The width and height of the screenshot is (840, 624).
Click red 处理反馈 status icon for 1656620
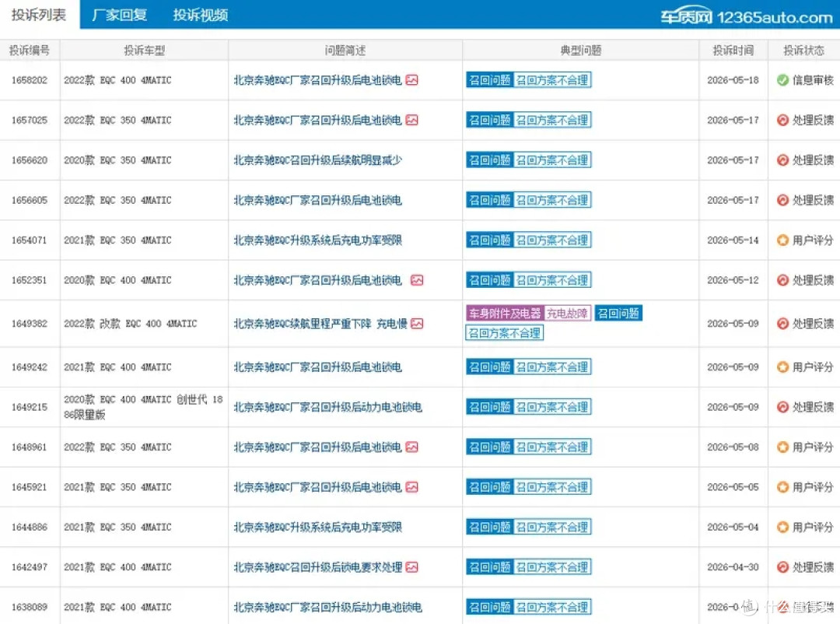[x=782, y=160]
